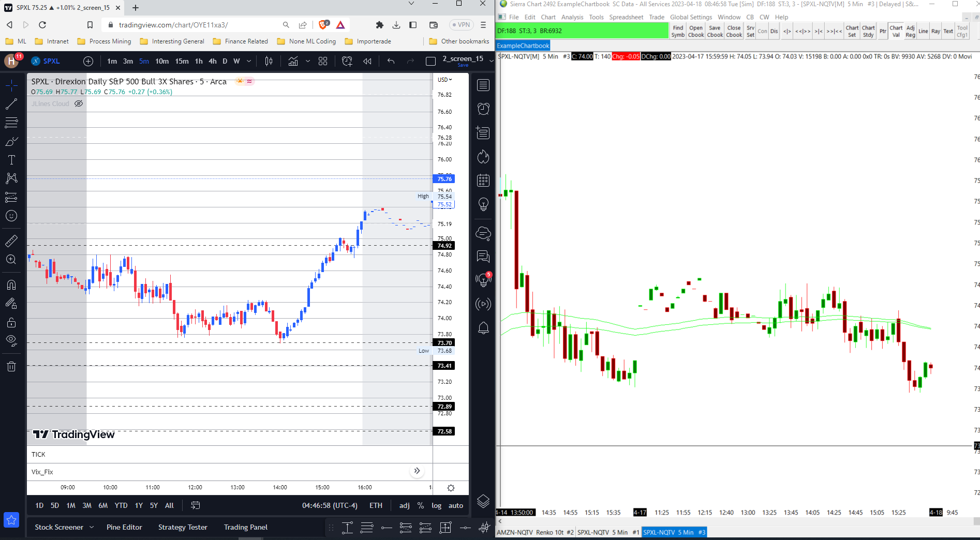980x540 pixels.
Task: Open the hotlists flame panel
Action: (x=483, y=157)
